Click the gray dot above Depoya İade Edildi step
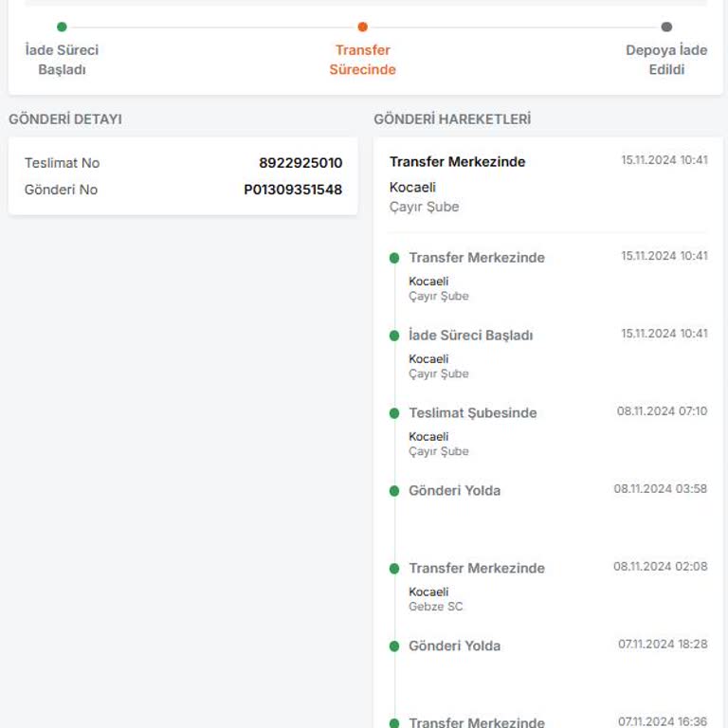728x728 pixels. pos(666,27)
